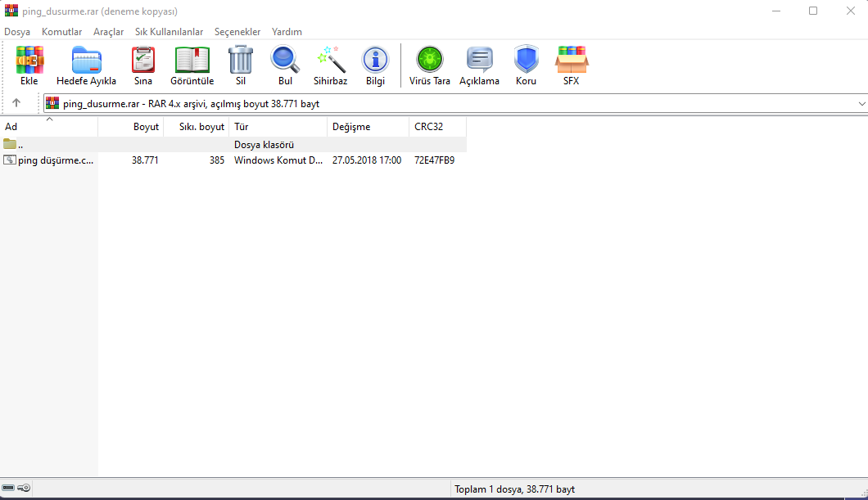868x500 pixels.
Task: Open the Komutlar menu
Action: coord(62,32)
